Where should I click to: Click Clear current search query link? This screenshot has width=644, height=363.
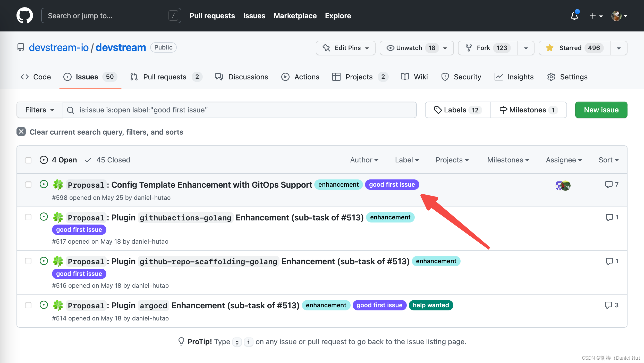coord(106,132)
